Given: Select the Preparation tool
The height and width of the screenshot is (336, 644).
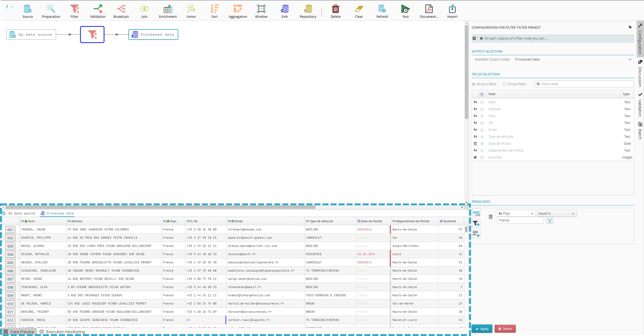Looking at the screenshot, I should [51, 11].
